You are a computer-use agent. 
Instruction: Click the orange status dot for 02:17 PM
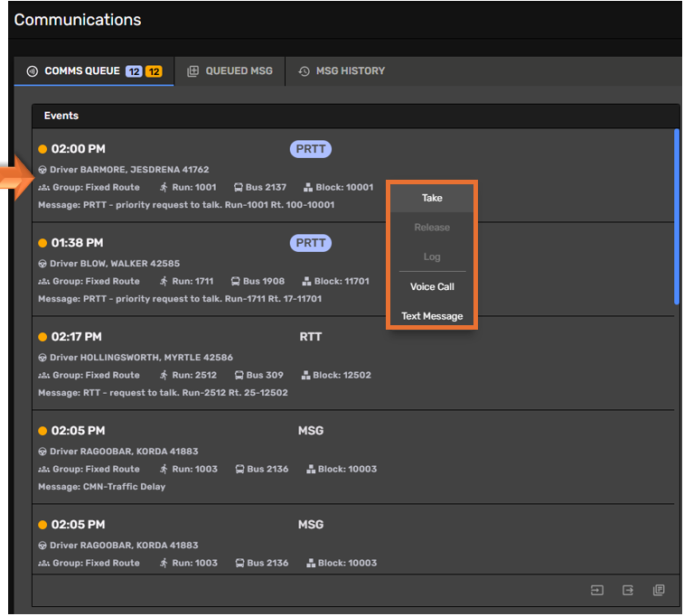[x=42, y=337]
